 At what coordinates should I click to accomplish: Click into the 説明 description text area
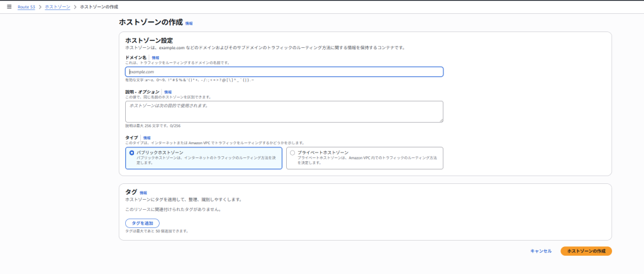tap(284, 111)
